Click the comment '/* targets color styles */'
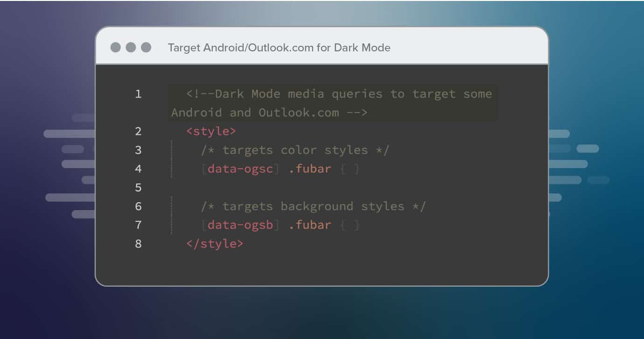The image size is (644, 339). (x=295, y=150)
